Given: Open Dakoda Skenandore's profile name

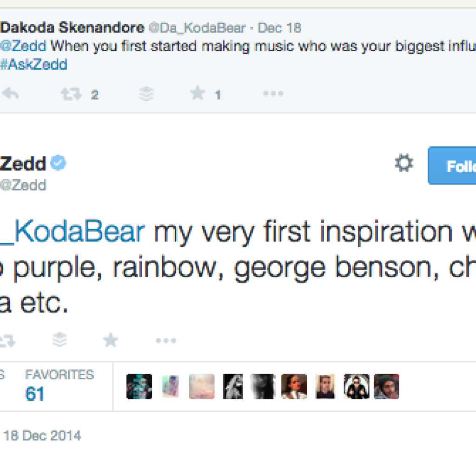Looking at the screenshot, I should 73,28.
